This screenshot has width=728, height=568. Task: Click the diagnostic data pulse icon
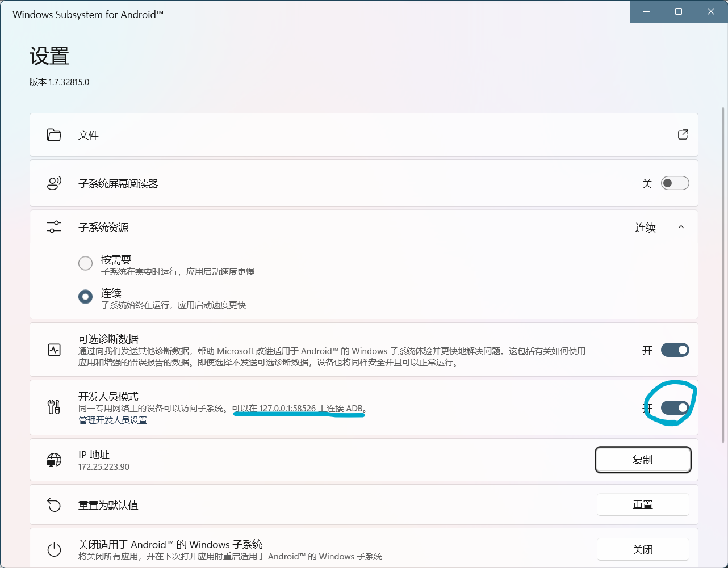pyautogui.click(x=54, y=350)
